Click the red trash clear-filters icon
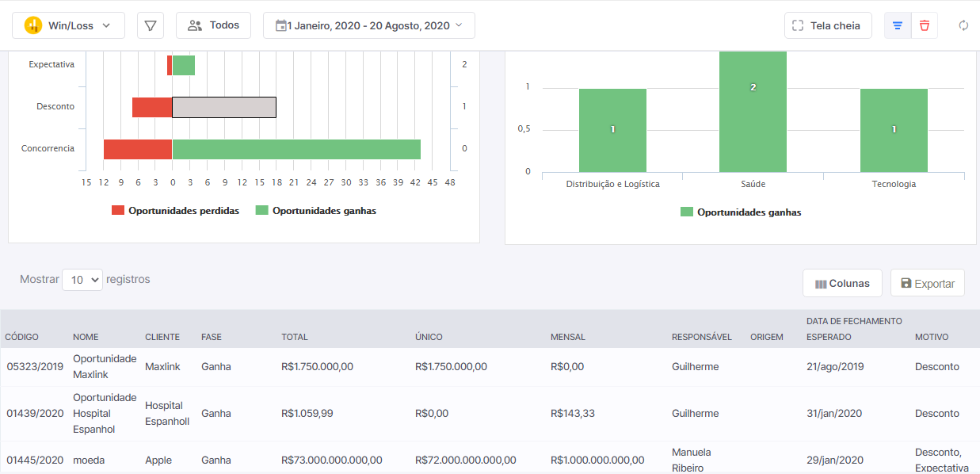 coord(925,25)
